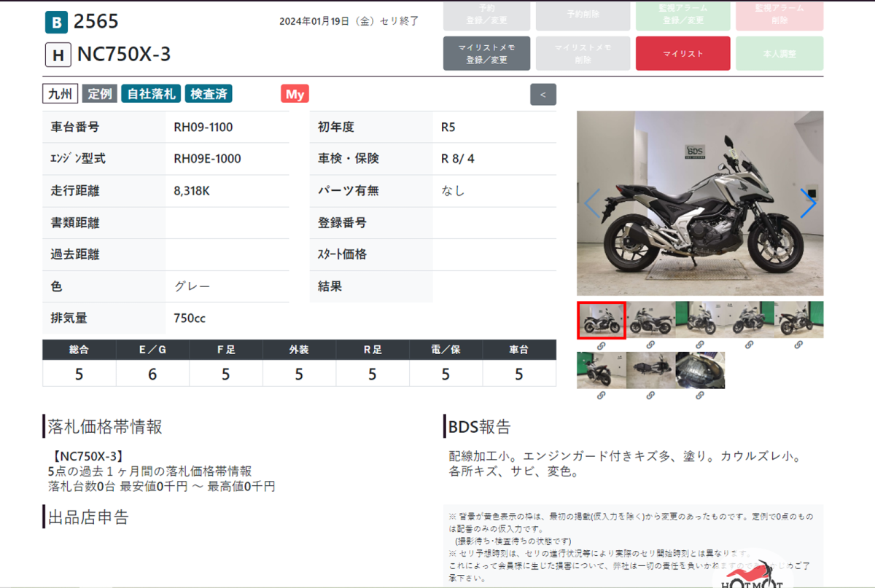Select the top-down view thumbnail

tap(650, 370)
